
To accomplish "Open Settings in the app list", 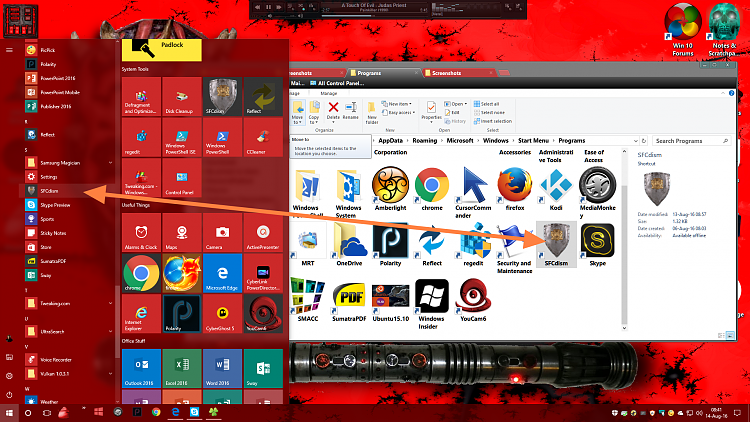I will [69, 177].
